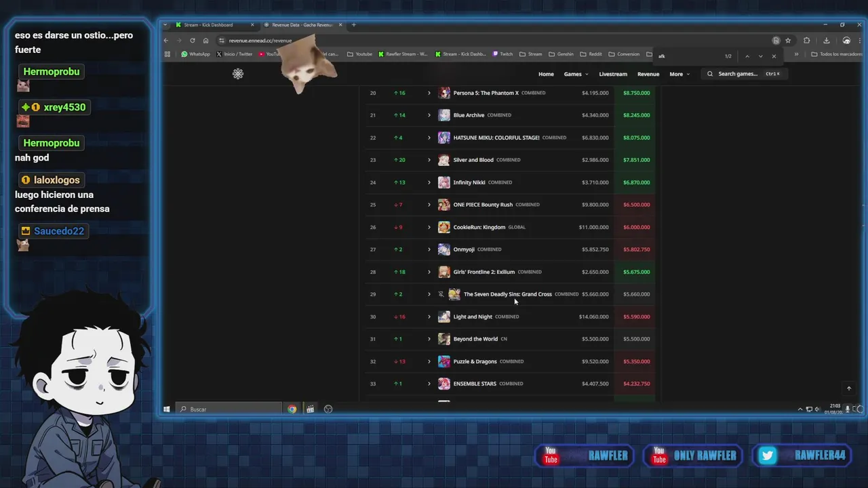Expand the Persona 5: The Phantom X row
The height and width of the screenshot is (488, 868).
point(429,93)
